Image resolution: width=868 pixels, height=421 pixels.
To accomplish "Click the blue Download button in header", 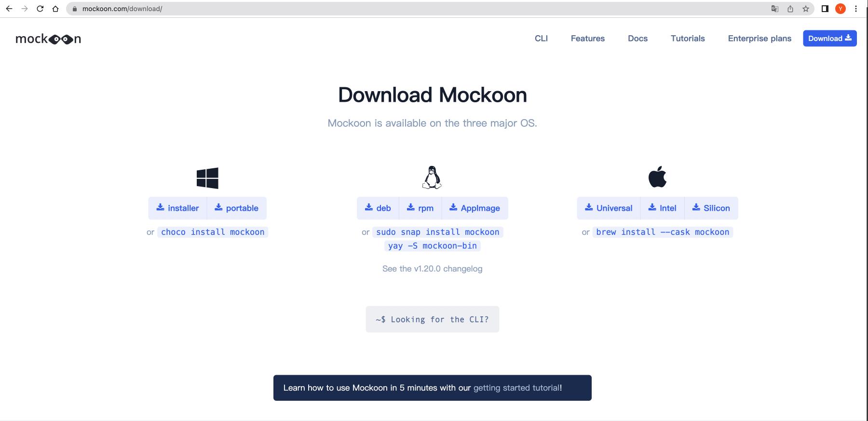I will pyautogui.click(x=830, y=39).
